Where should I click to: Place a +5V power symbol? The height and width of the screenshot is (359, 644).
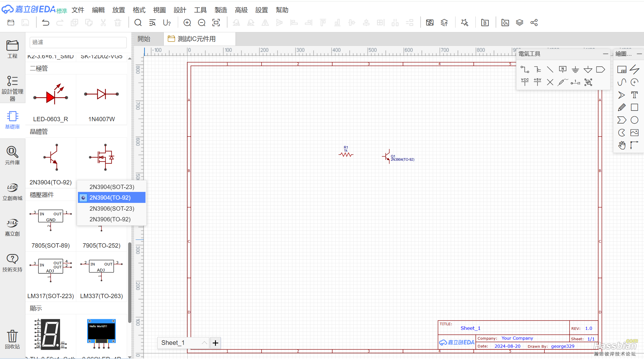(537, 82)
